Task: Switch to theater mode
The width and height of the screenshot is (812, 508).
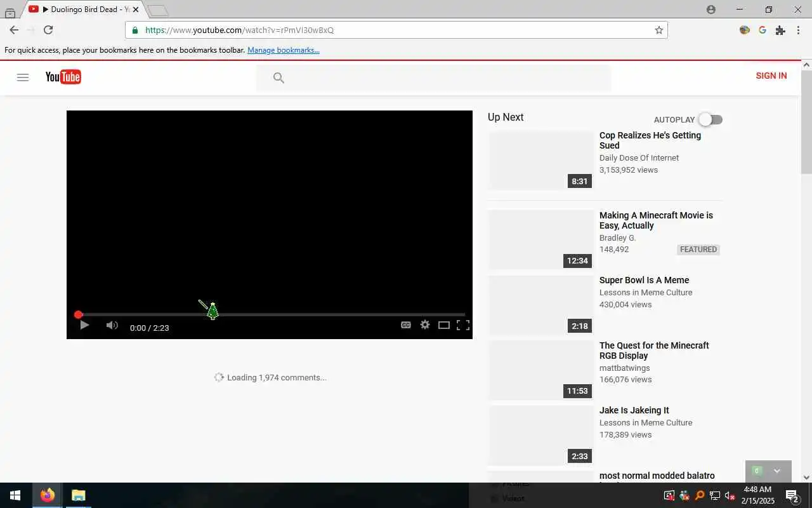Action: tap(444, 325)
